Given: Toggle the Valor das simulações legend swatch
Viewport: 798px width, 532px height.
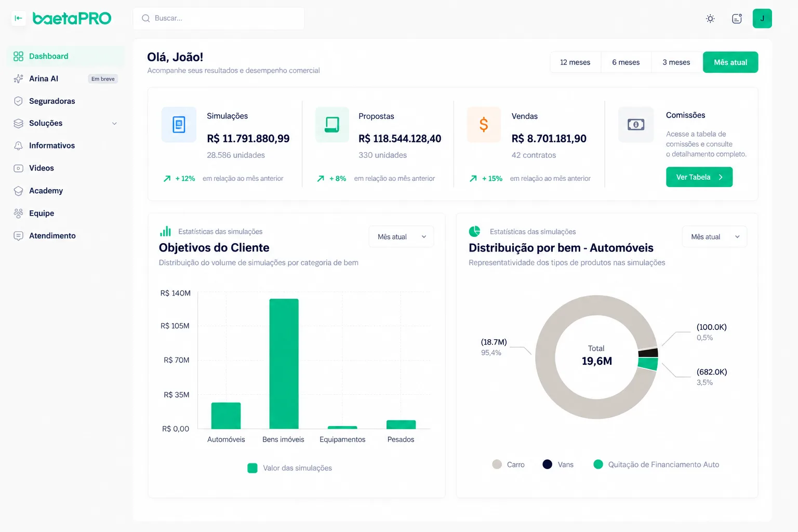Looking at the screenshot, I should click(252, 468).
